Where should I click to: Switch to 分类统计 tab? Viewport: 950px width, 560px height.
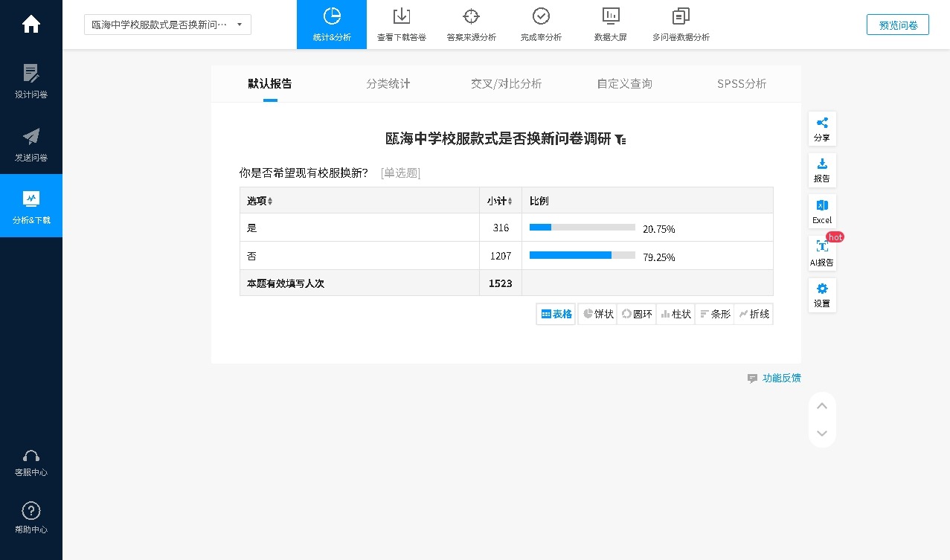click(388, 83)
